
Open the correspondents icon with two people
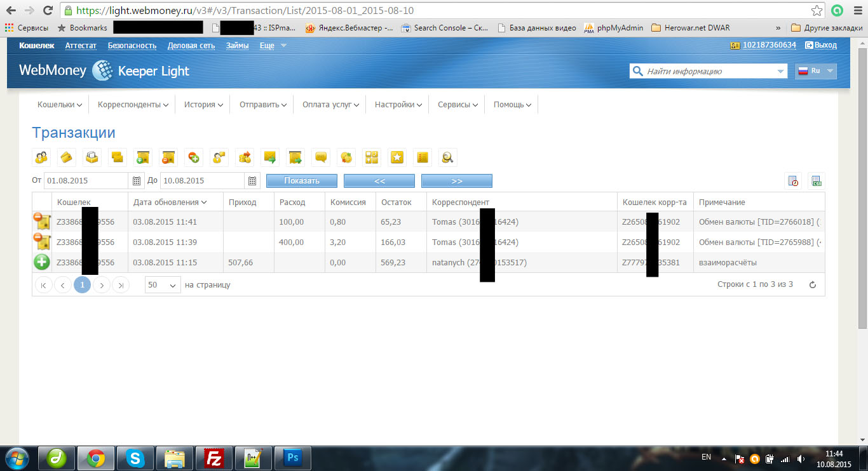pyautogui.click(x=41, y=157)
